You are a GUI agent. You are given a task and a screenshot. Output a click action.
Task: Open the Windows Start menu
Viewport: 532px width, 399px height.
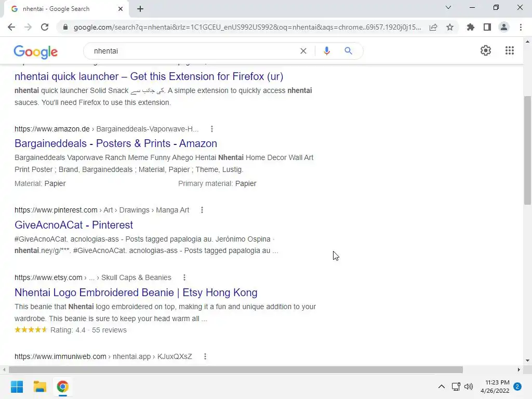17,387
